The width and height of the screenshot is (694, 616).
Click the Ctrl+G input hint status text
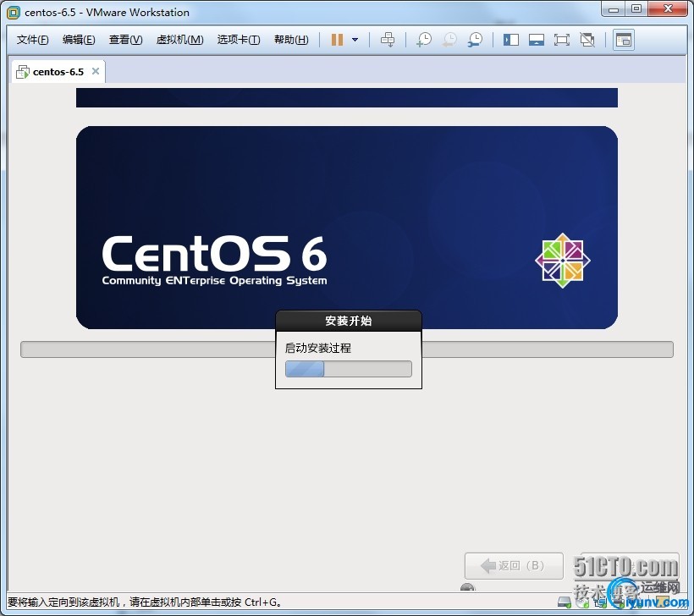click(x=145, y=602)
